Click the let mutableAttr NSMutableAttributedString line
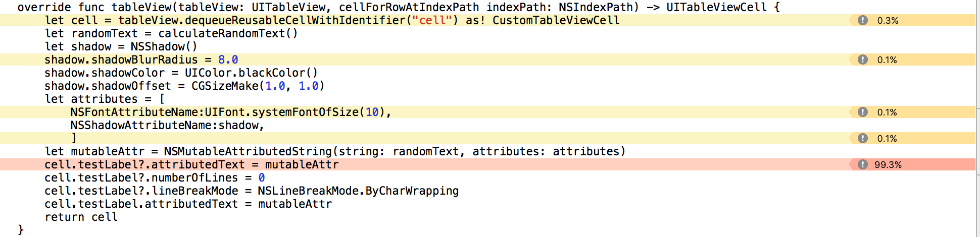The width and height of the screenshot is (980, 237). point(335,151)
